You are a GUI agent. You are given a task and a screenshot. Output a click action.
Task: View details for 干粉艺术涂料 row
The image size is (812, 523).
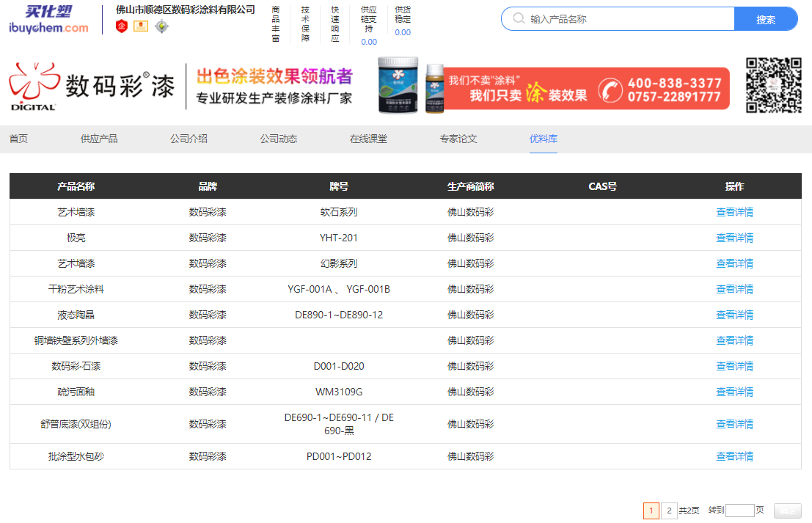tap(734, 289)
